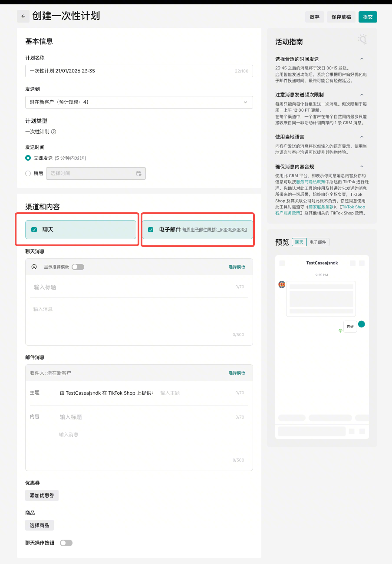This screenshot has height=564, width=392.
Task: Turn on the 聊天操作按钮 switch
Action: 66,543
